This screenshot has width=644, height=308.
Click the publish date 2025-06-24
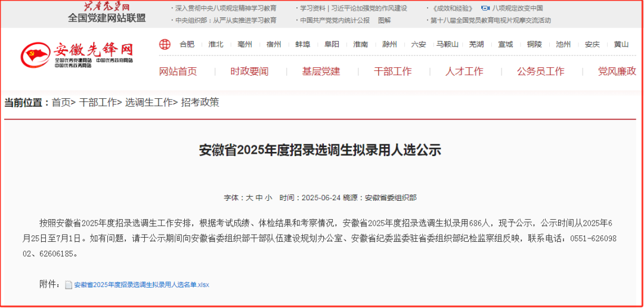321,198
